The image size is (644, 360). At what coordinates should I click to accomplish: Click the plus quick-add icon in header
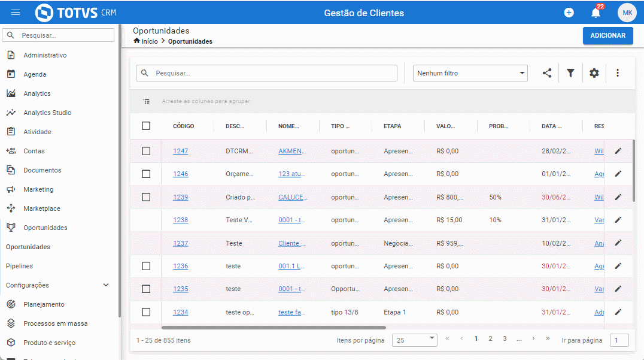pos(569,13)
